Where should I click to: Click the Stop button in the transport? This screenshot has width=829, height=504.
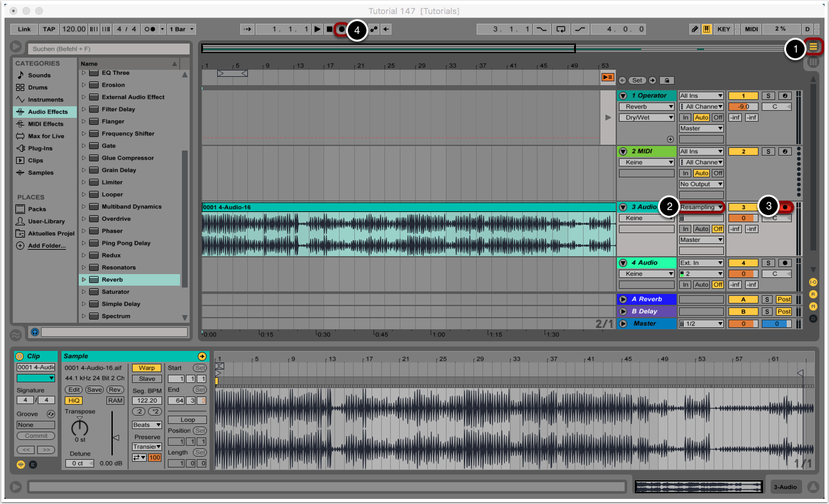329,29
